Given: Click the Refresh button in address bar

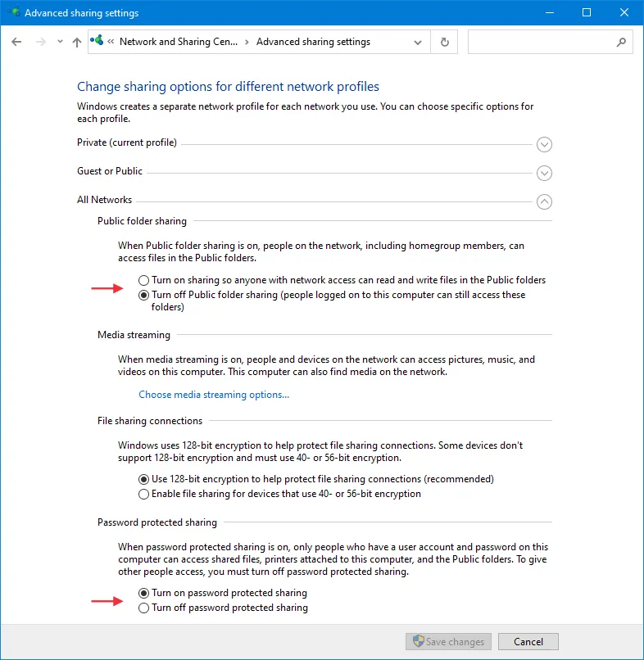Looking at the screenshot, I should click(445, 42).
